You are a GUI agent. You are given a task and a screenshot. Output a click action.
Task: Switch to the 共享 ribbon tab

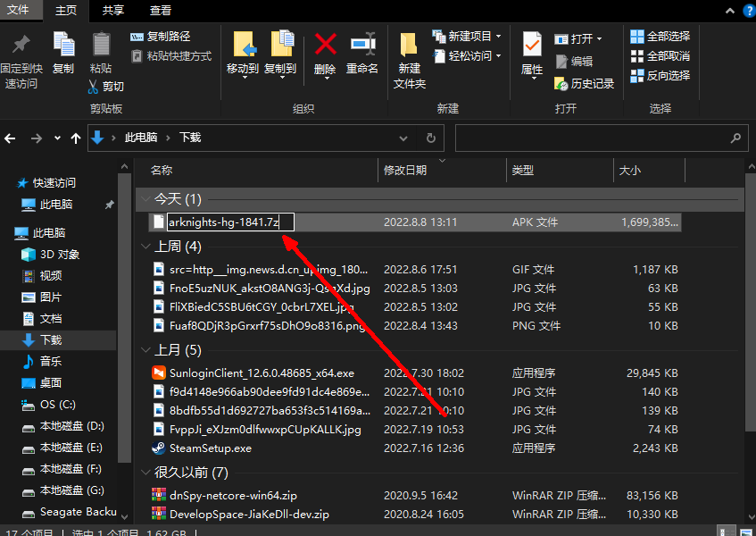click(112, 10)
